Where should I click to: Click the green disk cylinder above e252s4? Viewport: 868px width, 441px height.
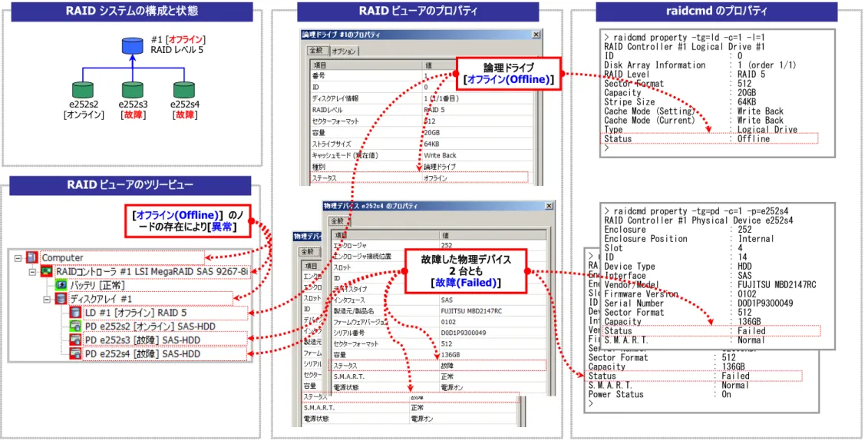183,90
